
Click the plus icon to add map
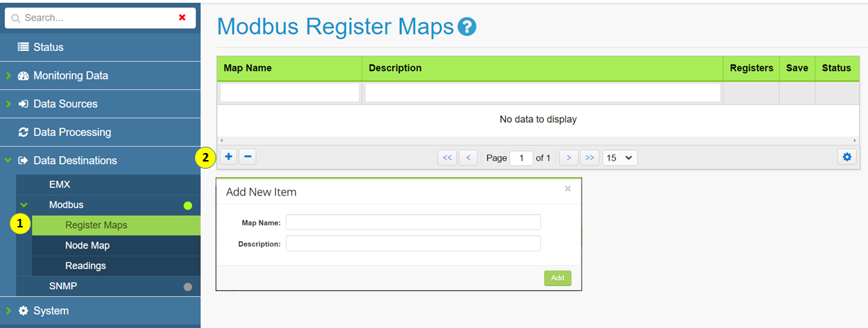click(228, 157)
